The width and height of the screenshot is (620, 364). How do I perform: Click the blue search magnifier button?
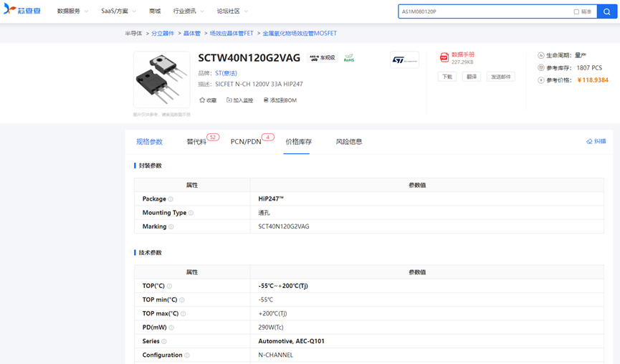pos(606,11)
